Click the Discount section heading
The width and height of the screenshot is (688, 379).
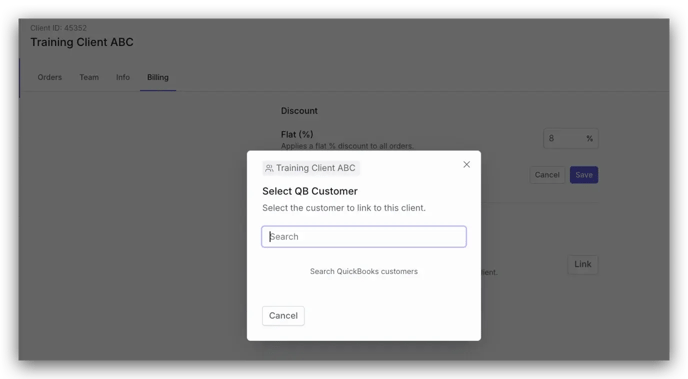(299, 111)
